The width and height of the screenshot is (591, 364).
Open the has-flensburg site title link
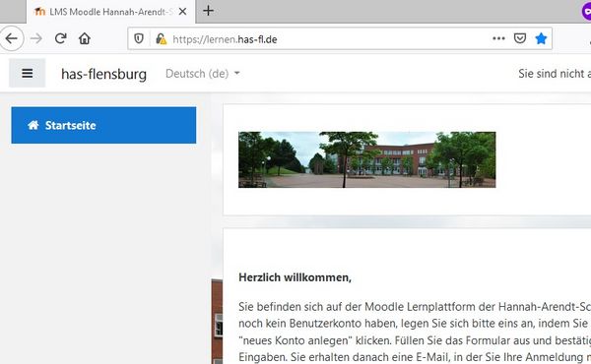(x=103, y=74)
